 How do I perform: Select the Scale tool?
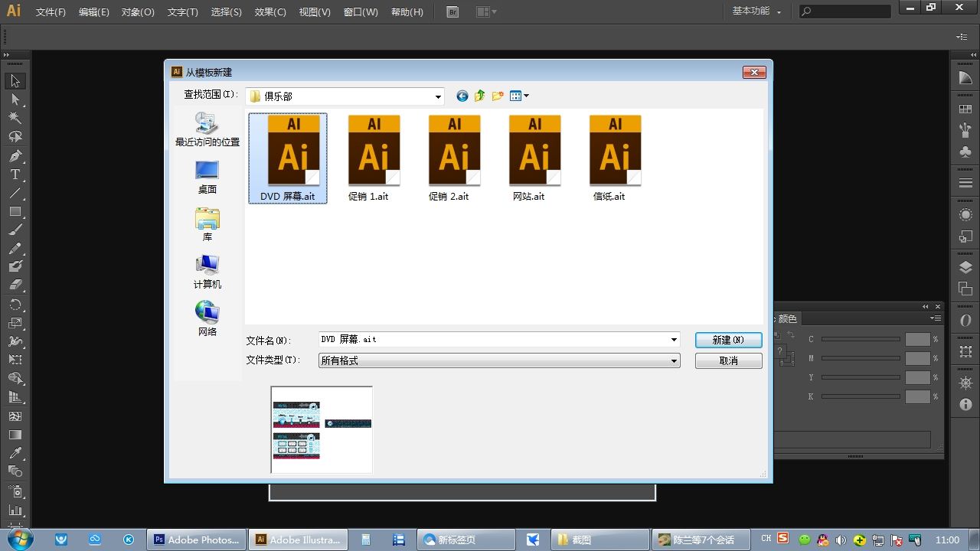(15, 322)
